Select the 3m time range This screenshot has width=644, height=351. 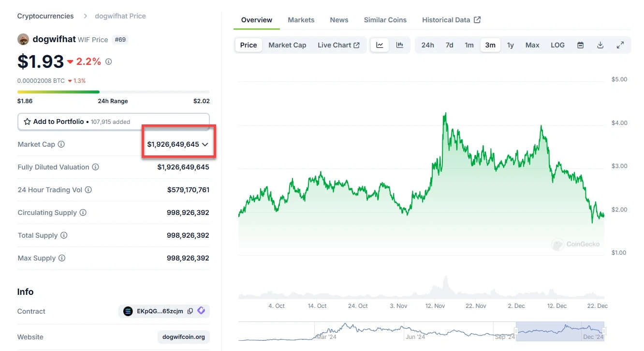tap(490, 45)
